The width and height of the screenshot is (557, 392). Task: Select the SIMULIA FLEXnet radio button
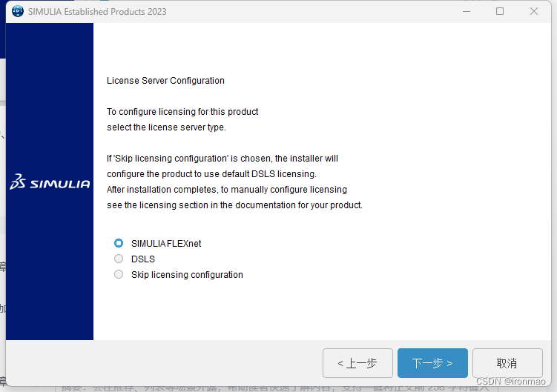coord(119,243)
